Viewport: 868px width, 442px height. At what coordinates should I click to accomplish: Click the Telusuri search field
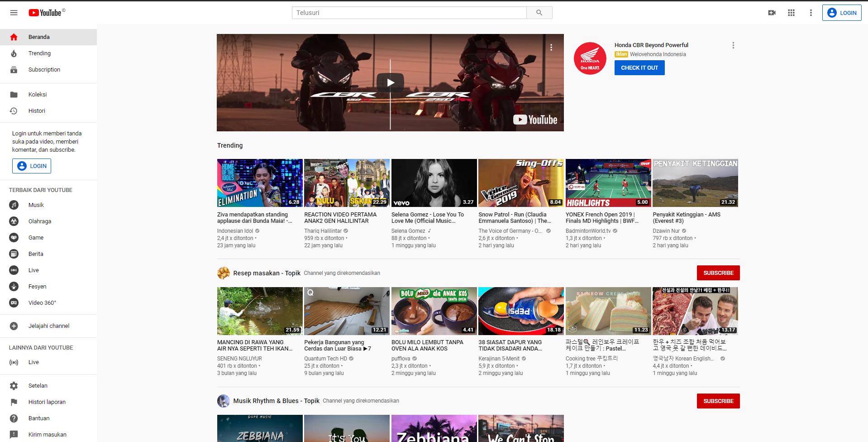pyautogui.click(x=409, y=13)
